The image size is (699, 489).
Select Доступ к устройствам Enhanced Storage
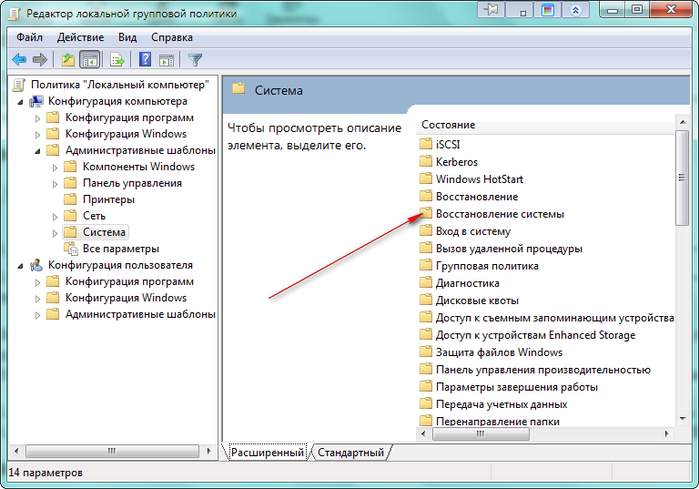click(x=535, y=335)
